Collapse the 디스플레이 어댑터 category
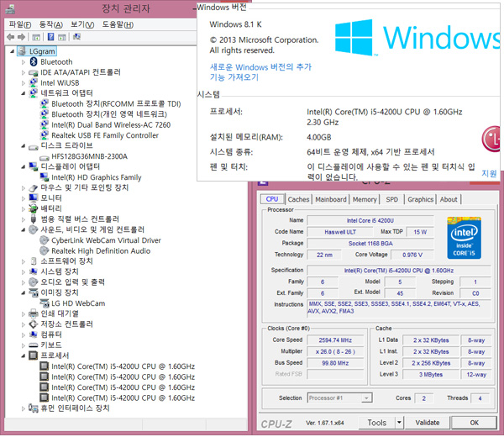504x437 pixels. pyautogui.click(x=24, y=167)
